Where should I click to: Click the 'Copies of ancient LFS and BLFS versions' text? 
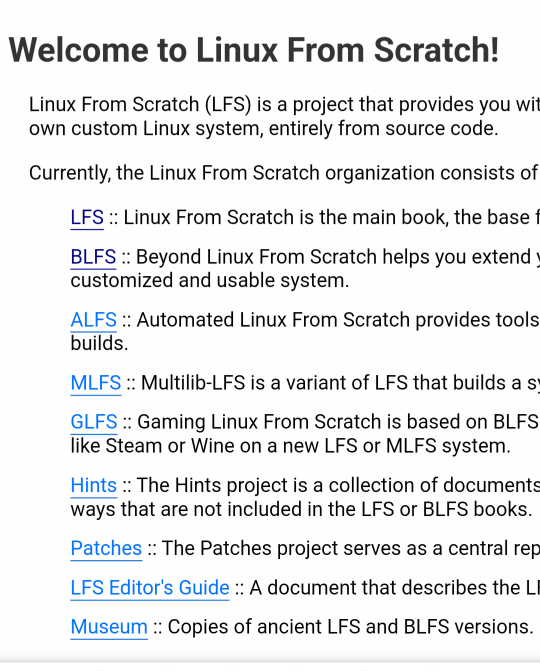[x=350, y=627]
